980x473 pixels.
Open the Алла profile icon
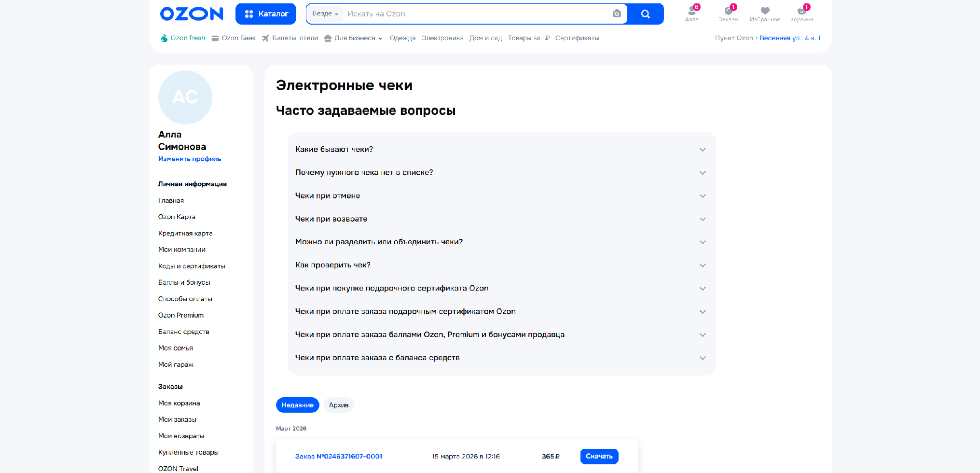[692, 11]
